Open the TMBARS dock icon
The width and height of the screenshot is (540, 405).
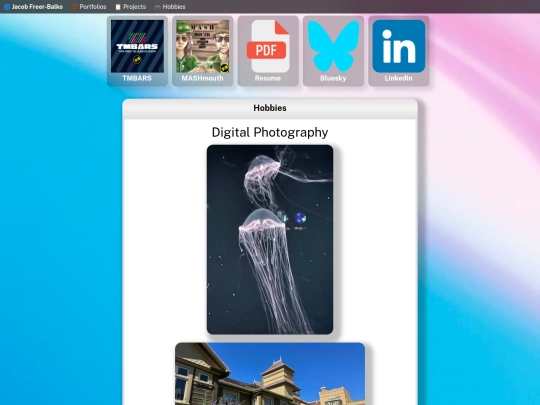click(137, 46)
